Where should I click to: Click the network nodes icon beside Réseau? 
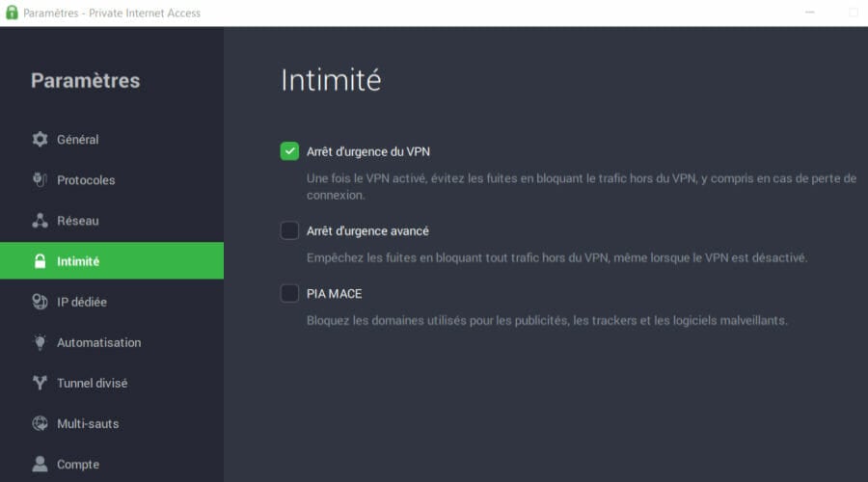coord(40,220)
